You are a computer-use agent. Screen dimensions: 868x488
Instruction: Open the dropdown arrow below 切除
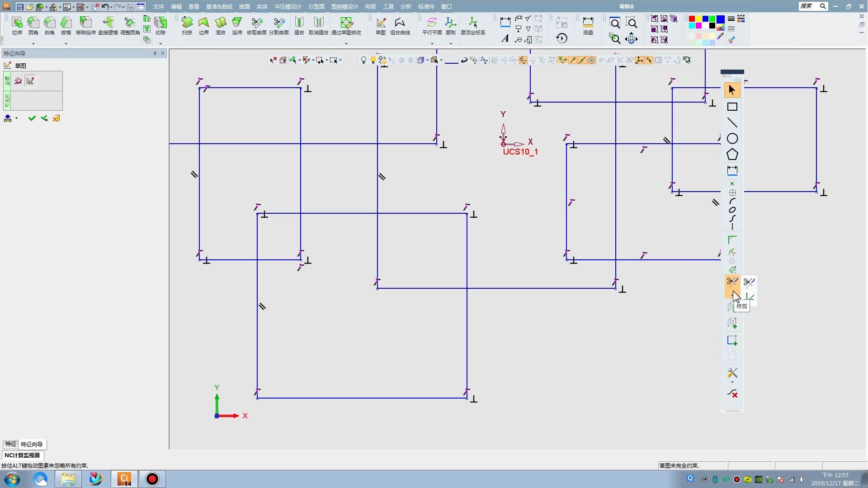[160, 43]
